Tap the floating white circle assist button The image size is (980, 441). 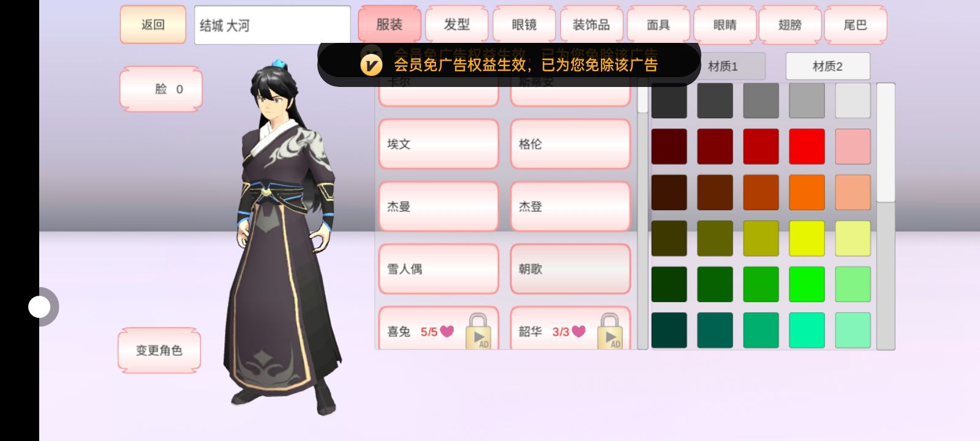pos(40,307)
